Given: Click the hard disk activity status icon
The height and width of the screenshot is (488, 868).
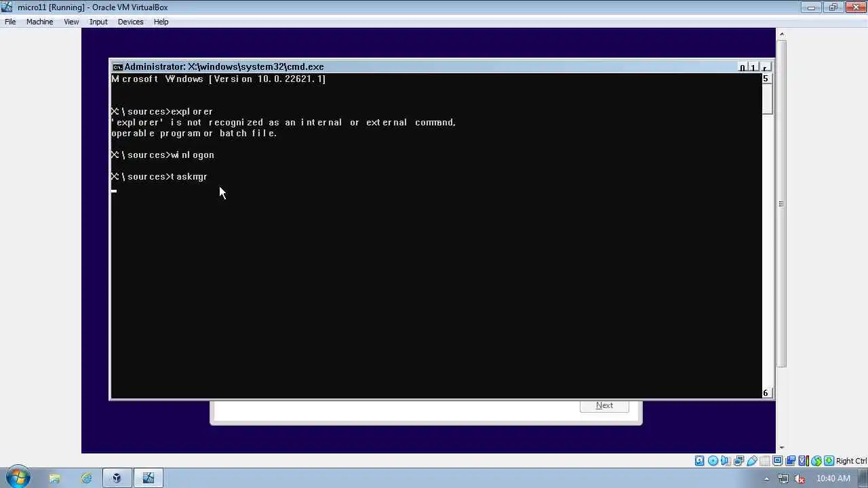Looking at the screenshot, I should [x=700, y=461].
